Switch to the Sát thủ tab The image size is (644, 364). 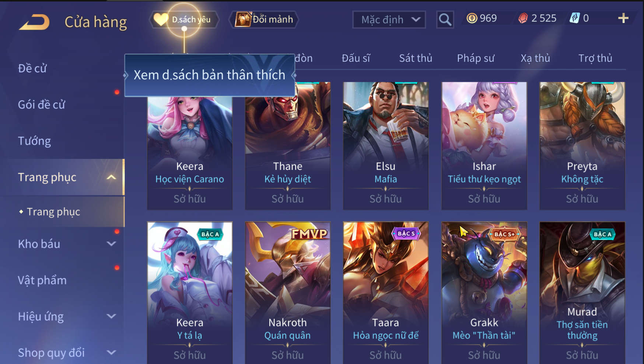[x=416, y=58]
